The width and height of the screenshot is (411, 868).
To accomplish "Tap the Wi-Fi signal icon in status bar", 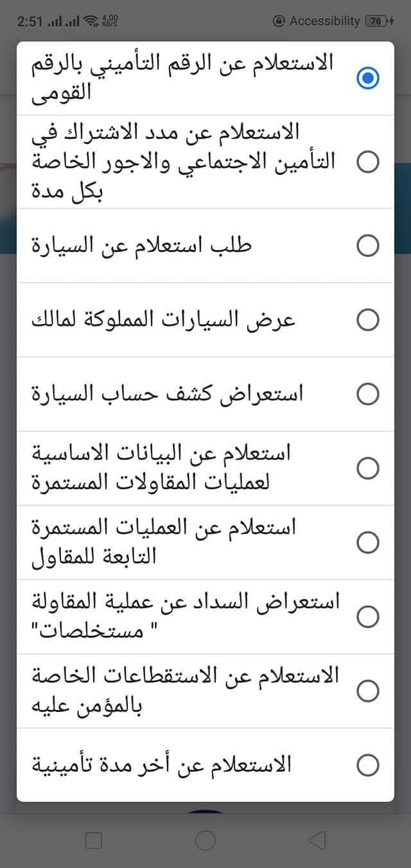I will (x=92, y=21).
